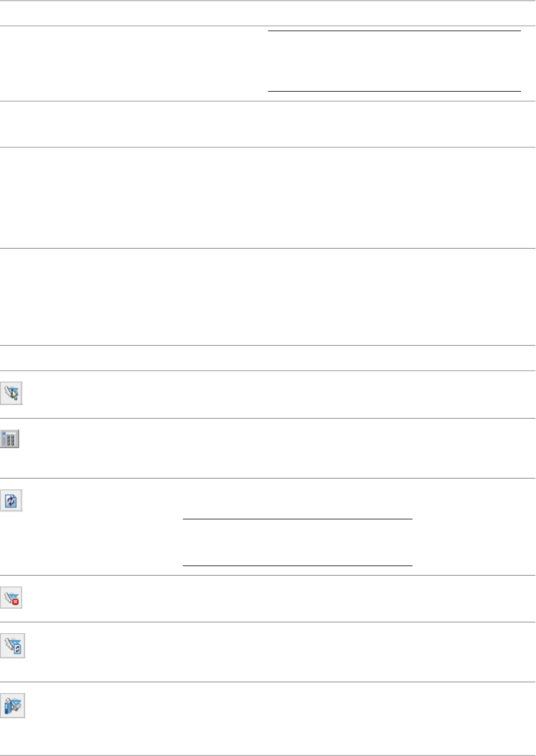The width and height of the screenshot is (536, 756).
Task: Click the filter icon with refresh page badge
Action: click(13, 648)
